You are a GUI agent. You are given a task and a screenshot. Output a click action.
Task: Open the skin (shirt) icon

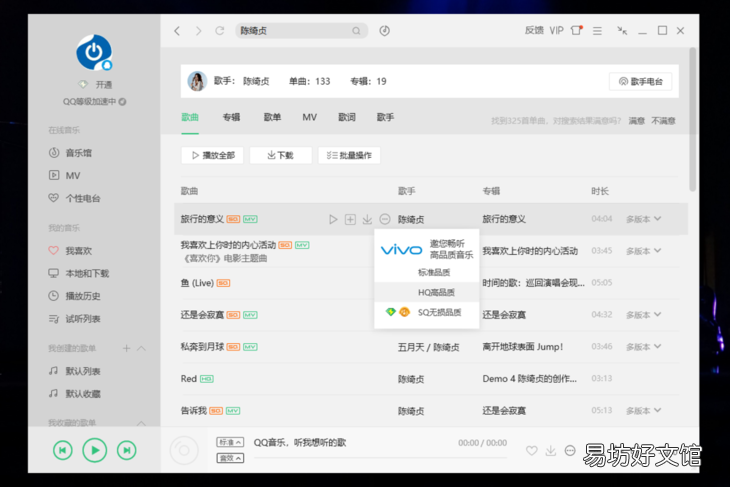click(x=576, y=30)
